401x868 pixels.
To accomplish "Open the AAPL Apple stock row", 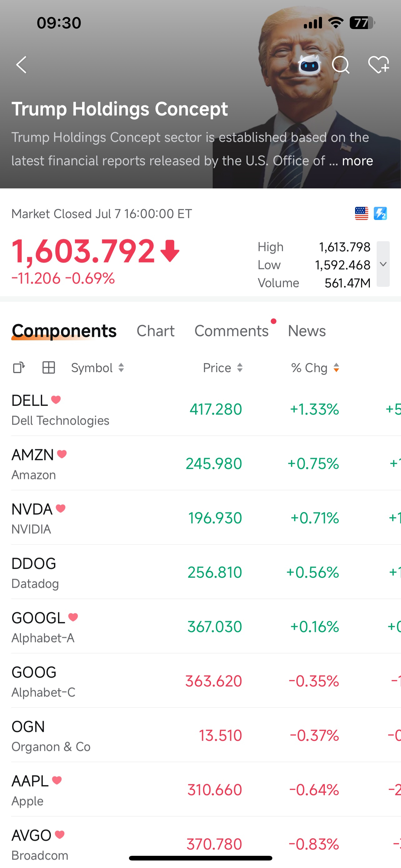I will click(200, 790).
